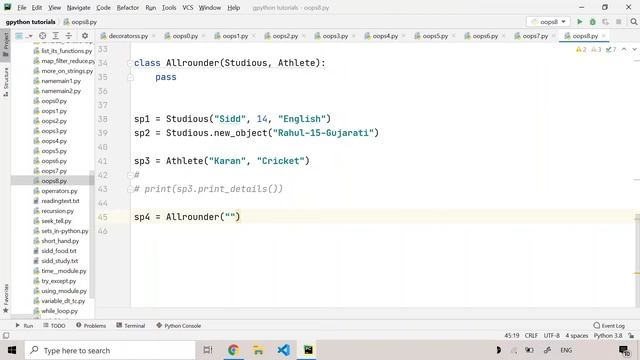Select Python 3.8 interpreter in status bar

click(x=608, y=336)
